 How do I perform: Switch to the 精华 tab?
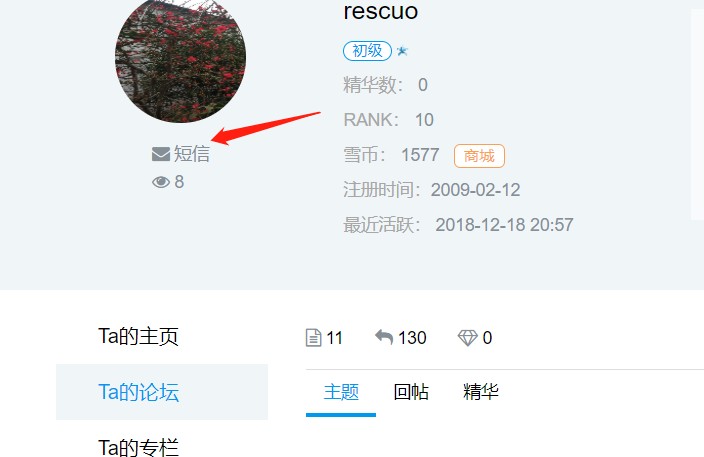481,392
